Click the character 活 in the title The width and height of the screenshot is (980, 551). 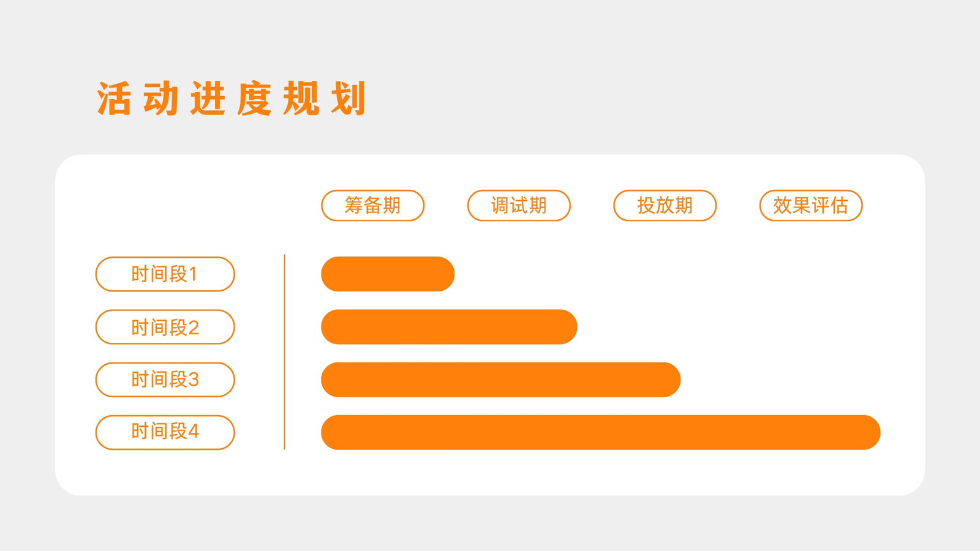tap(114, 99)
